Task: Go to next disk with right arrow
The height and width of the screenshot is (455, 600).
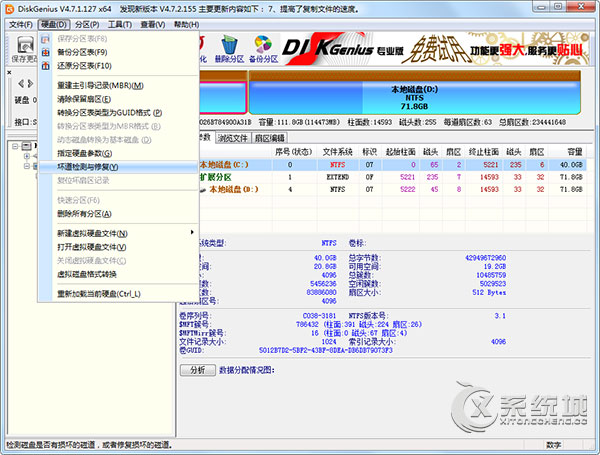Action: point(30,83)
